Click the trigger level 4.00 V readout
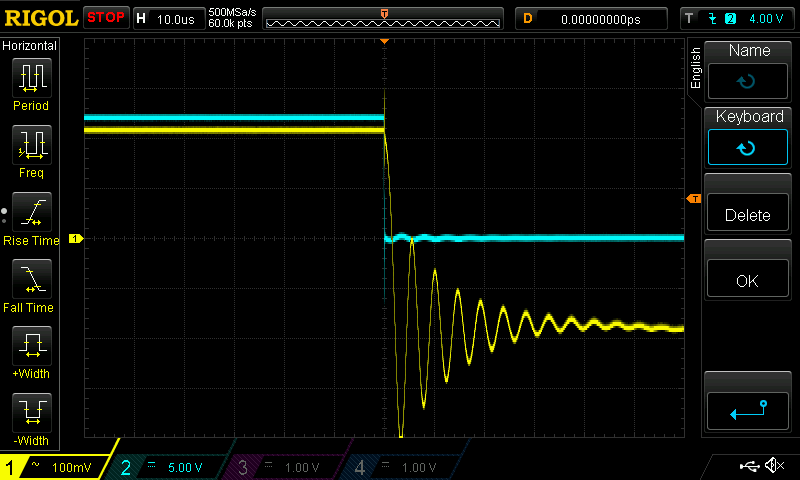 tap(766, 19)
